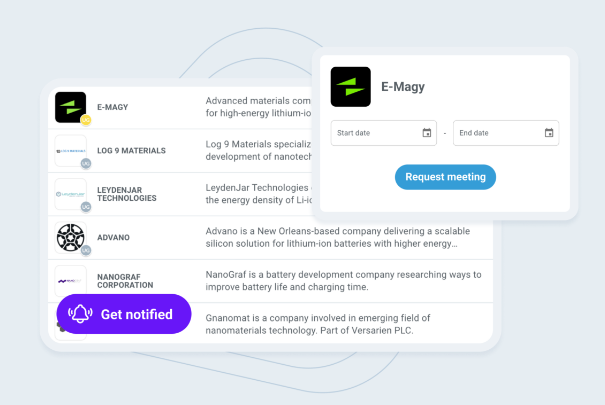Viewport: 605px width, 405px height.
Task: Click the LeydenJar Technologies logo
Action: coord(70,194)
